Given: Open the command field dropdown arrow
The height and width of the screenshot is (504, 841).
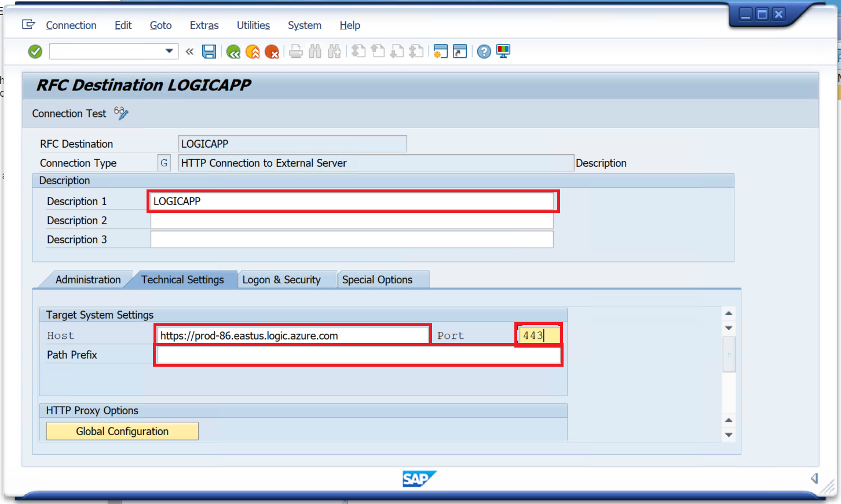Looking at the screenshot, I should 169,51.
